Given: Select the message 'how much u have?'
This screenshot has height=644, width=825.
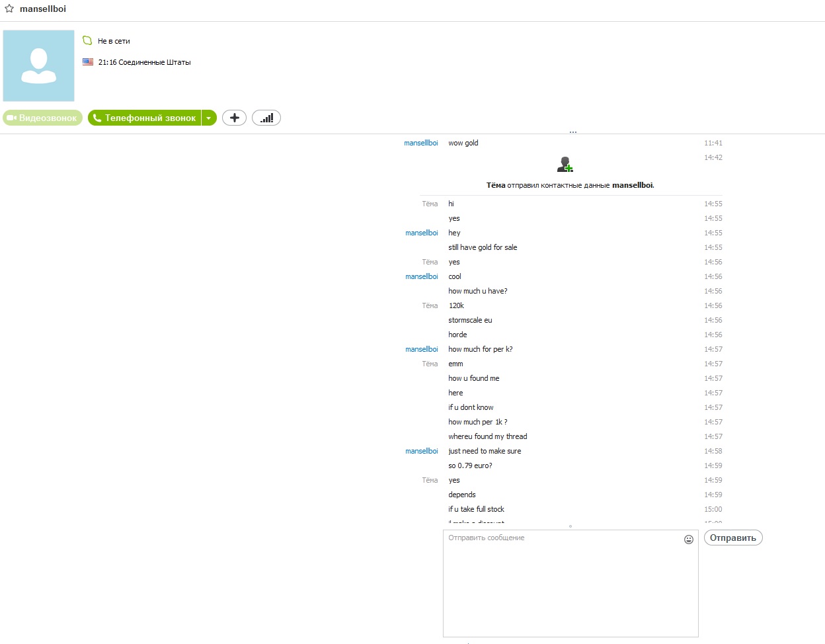Looking at the screenshot, I should pyautogui.click(x=478, y=291).
